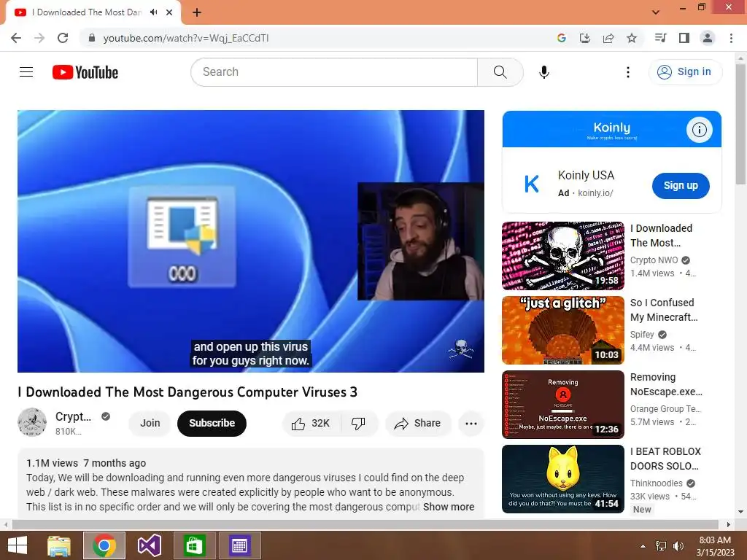Reload the page
Screen dimensions: 747x560
63,38
